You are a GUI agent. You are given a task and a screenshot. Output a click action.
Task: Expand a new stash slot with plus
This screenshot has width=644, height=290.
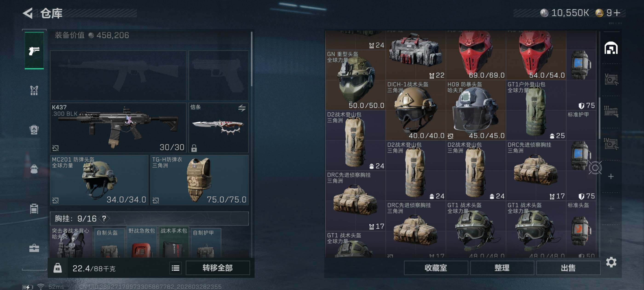(611, 177)
